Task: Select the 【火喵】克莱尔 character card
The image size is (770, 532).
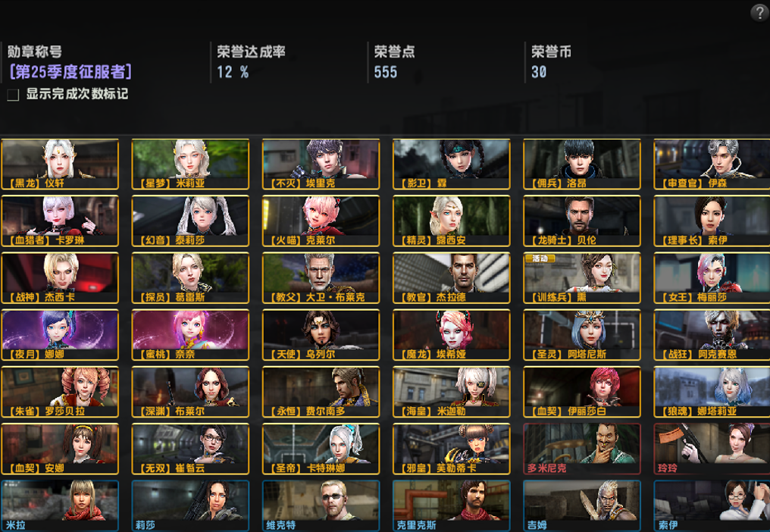Action: click(321, 221)
